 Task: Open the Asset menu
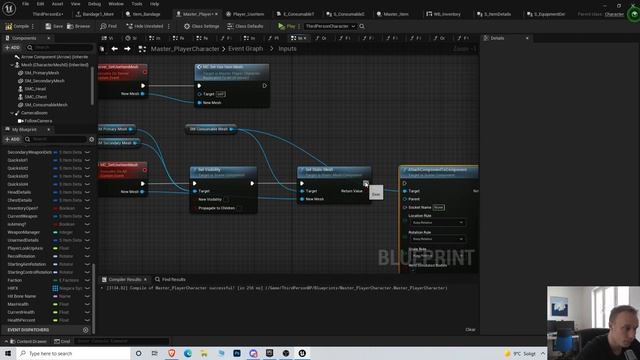[x=58, y=4]
